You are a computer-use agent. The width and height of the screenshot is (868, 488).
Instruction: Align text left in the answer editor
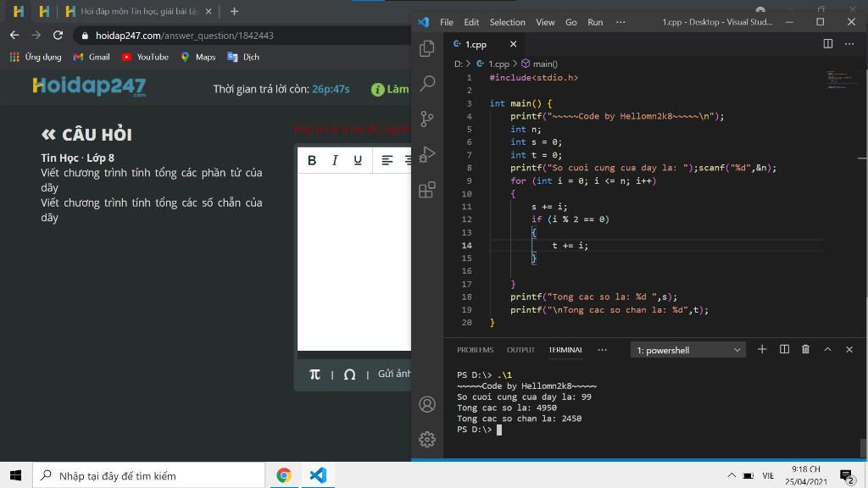click(x=387, y=160)
